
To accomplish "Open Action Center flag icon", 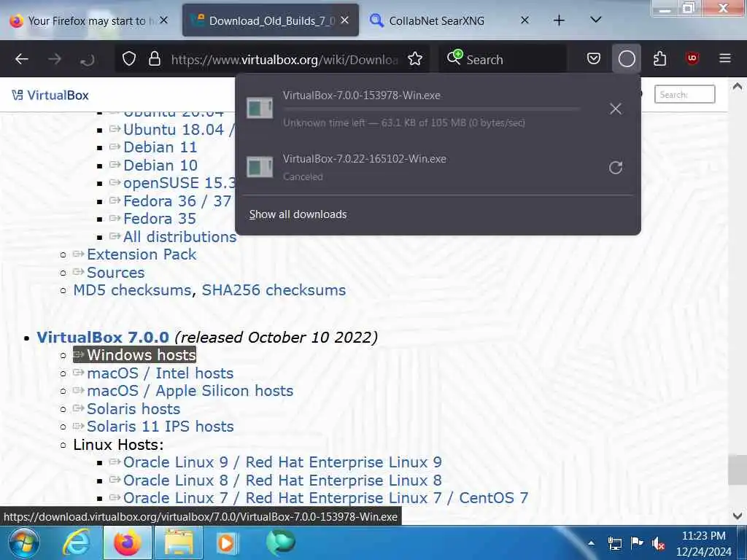I will point(636,542).
